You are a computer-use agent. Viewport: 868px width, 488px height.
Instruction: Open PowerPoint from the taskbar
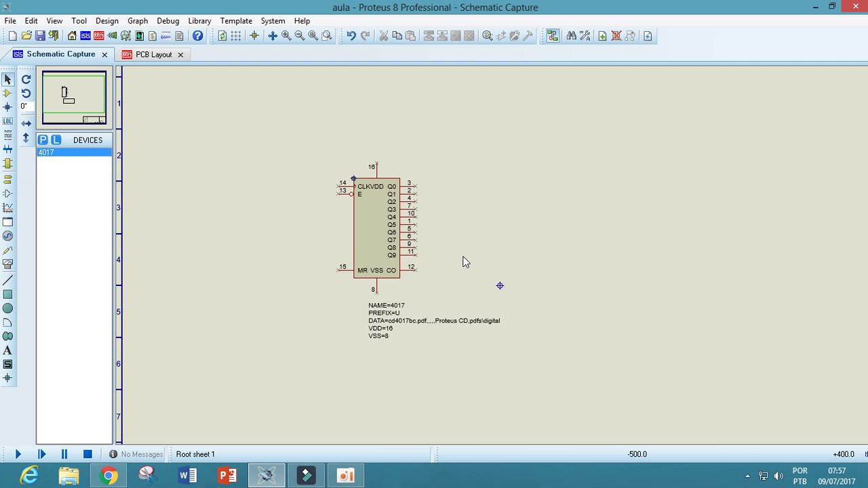tap(227, 476)
